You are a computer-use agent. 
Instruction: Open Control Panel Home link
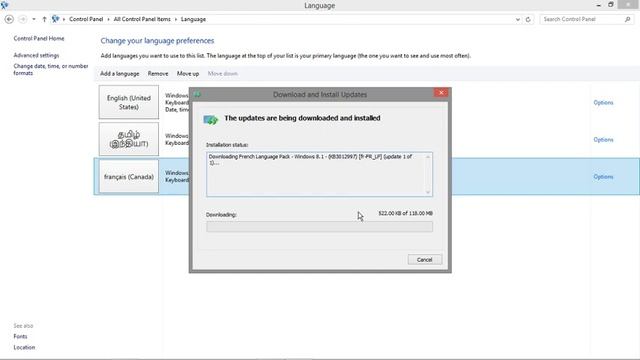[39, 38]
